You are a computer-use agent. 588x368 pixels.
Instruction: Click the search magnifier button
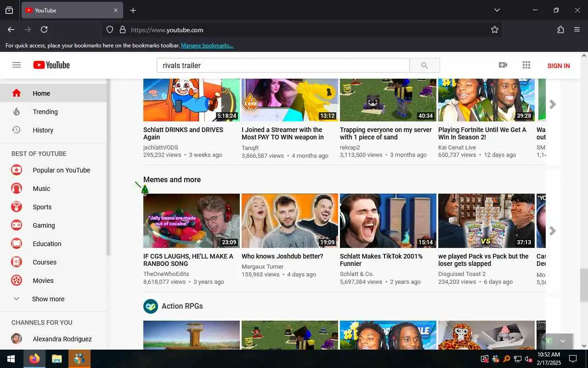[424, 65]
